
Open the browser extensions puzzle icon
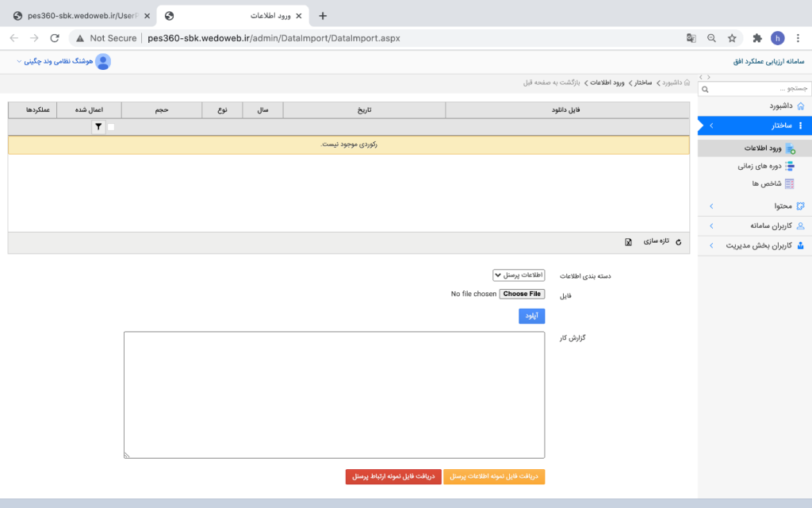(x=757, y=38)
